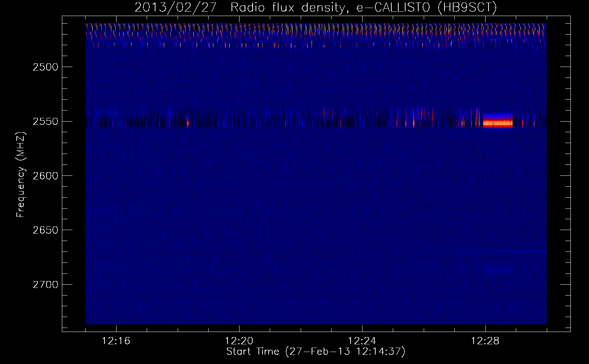Viewport: 589px width, 364px height.
Task: Click the small red burst near 12:18 at 2550 MHz
Action: coord(188,123)
